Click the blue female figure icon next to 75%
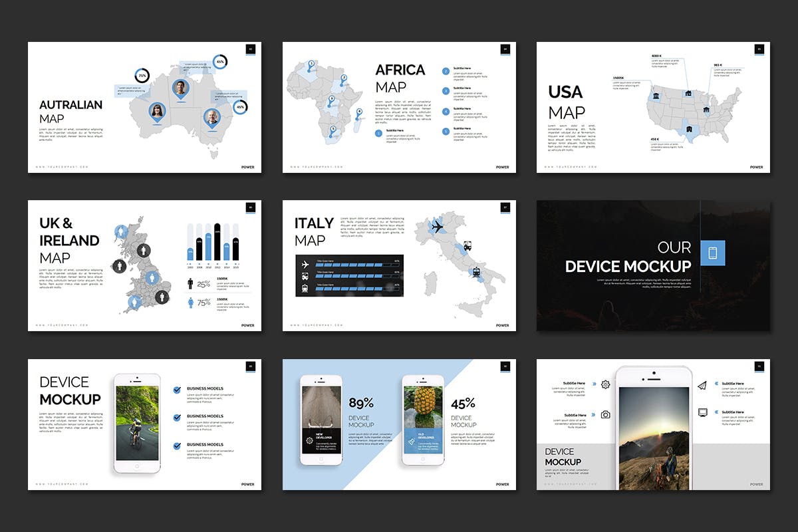Image resolution: width=798 pixels, height=532 pixels. point(190,303)
